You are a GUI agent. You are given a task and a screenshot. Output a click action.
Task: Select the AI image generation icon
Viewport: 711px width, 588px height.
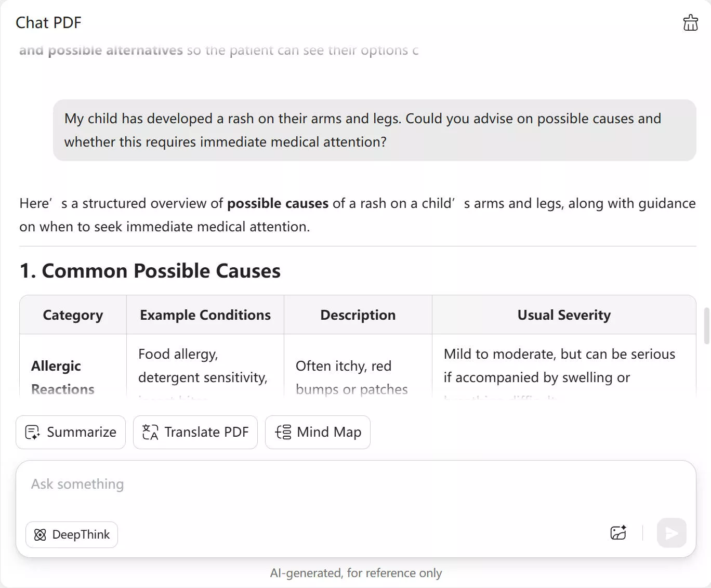coord(618,533)
